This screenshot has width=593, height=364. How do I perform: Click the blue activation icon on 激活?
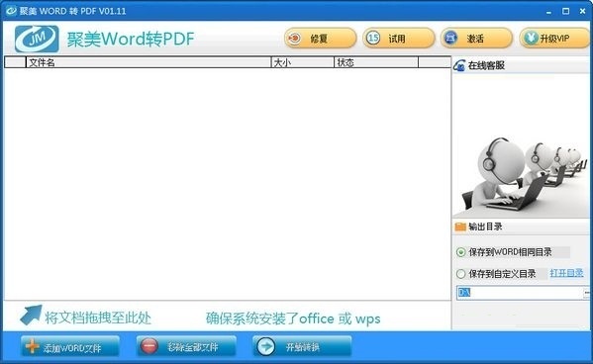(450, 38)
